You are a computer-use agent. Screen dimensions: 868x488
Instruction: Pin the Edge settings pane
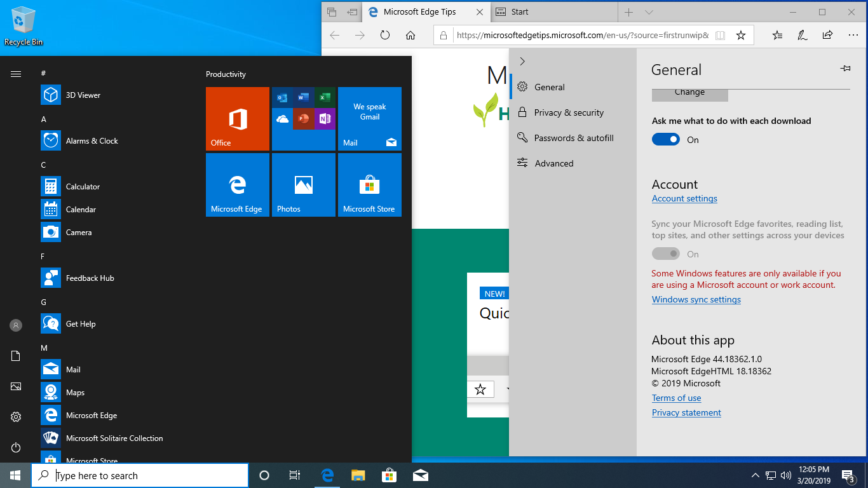click(845, 69)
